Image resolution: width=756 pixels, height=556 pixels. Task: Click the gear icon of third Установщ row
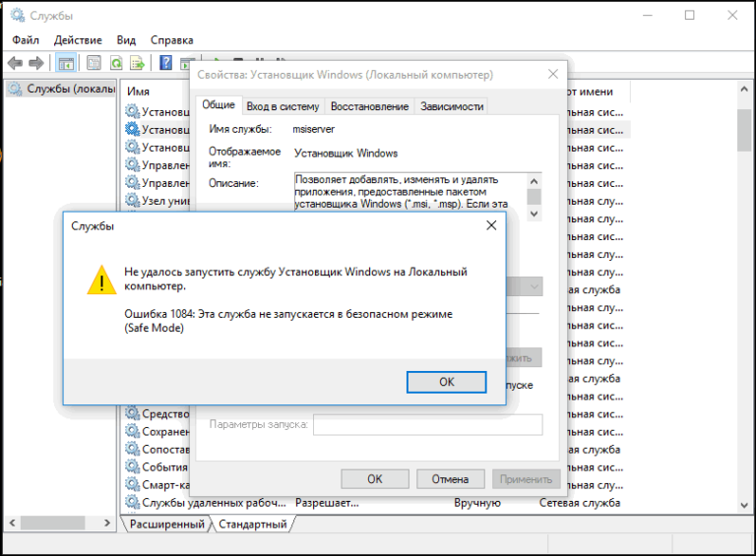point(132,147)
